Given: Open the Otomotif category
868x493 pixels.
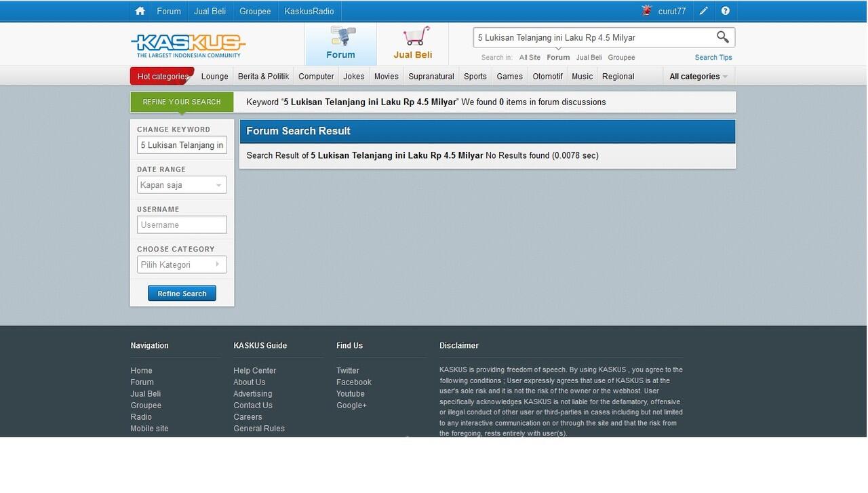Looking at the screenshot, I should [548, 76].
